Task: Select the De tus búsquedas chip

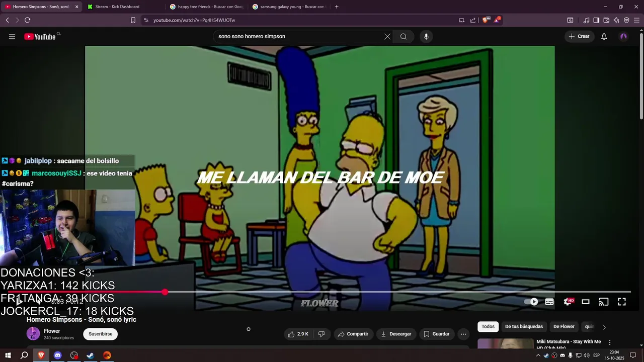Action: [524, 326]
